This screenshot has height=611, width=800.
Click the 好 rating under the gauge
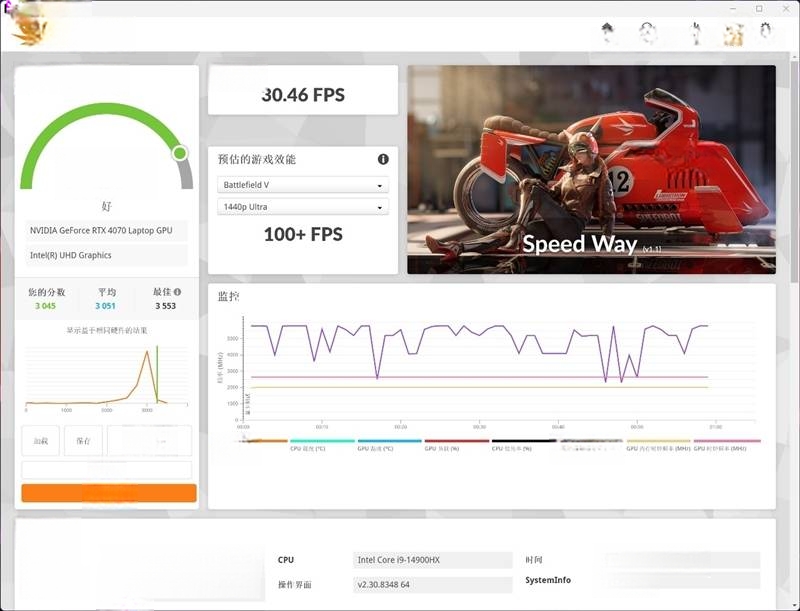coord(106,206)
